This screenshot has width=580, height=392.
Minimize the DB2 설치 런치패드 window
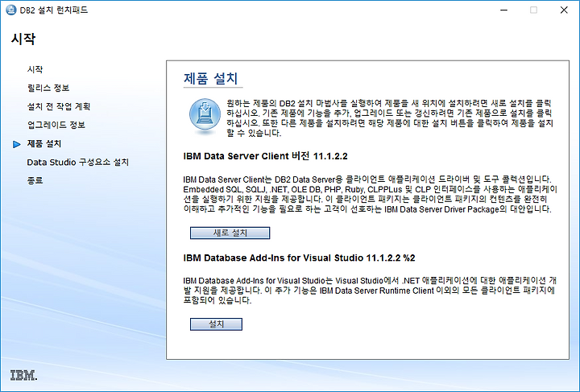[x=503, y=10]
